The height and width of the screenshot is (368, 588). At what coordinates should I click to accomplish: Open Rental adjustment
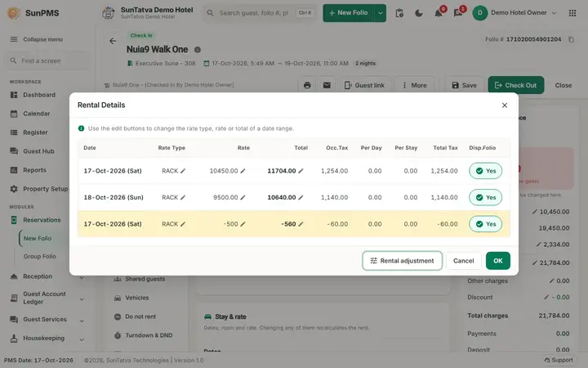pos(402,261)
